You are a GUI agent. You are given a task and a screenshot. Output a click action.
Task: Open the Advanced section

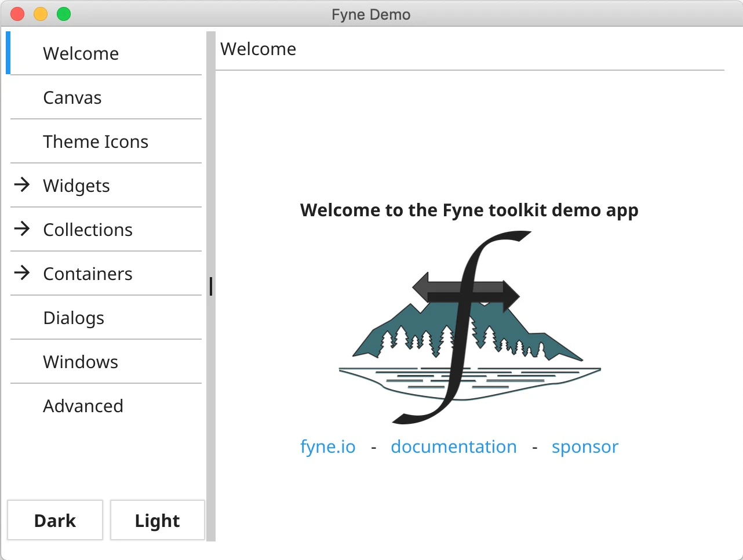tap(106, 406)
